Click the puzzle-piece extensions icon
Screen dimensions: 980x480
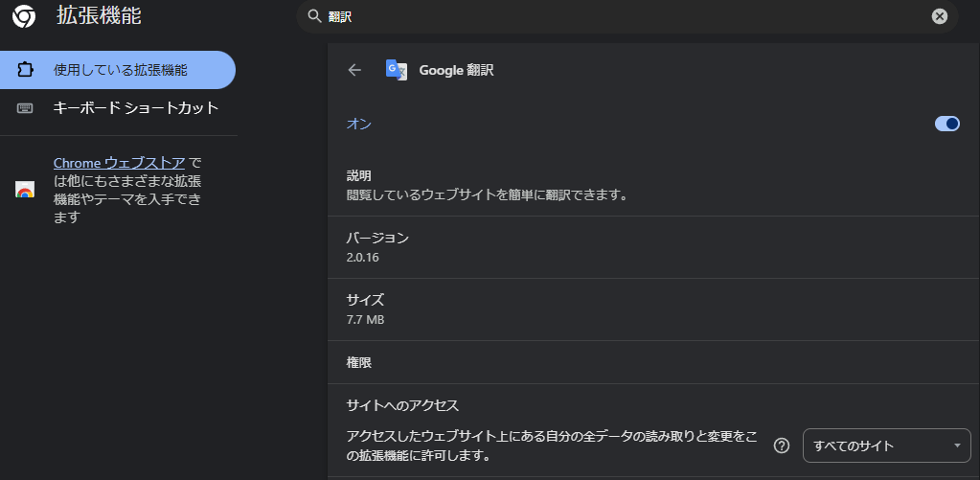coord(25,70)
